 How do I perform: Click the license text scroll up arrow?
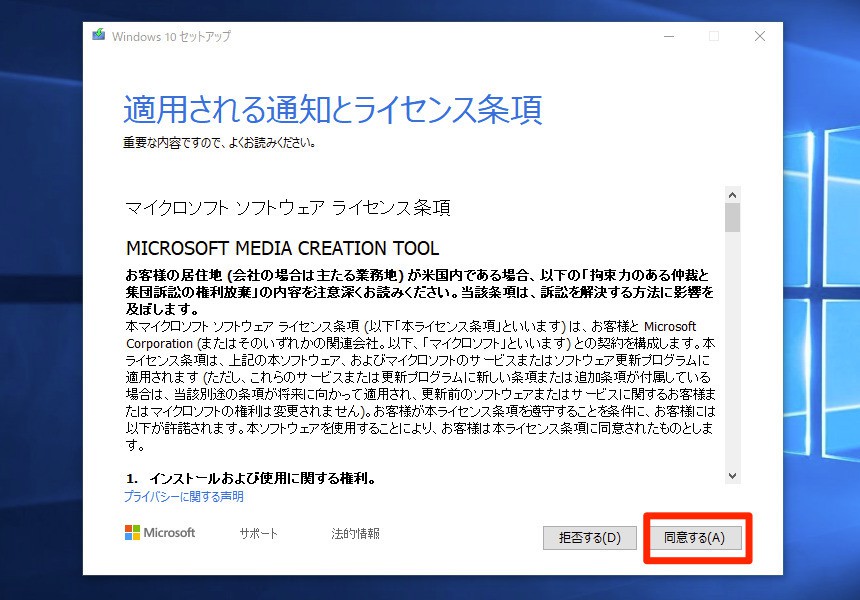[732, 195]
